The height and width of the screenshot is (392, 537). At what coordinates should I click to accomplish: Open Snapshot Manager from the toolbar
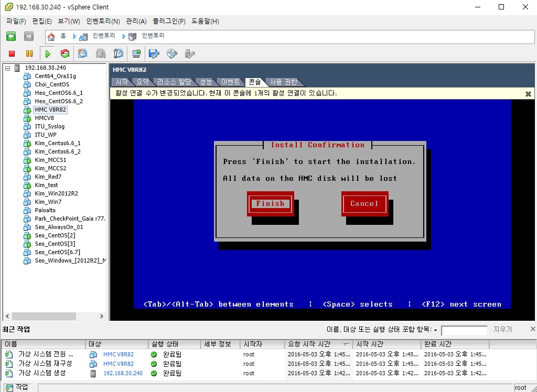click(x=119, y=53)
